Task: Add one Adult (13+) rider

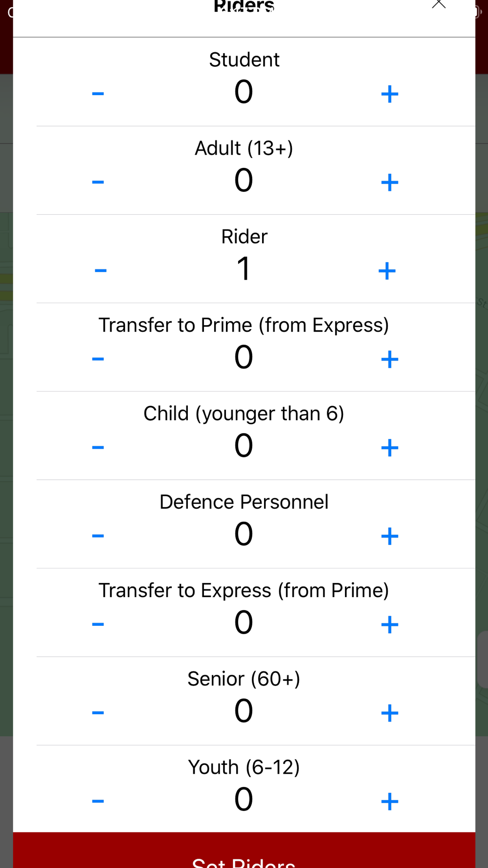Action: tap(389, 183)
